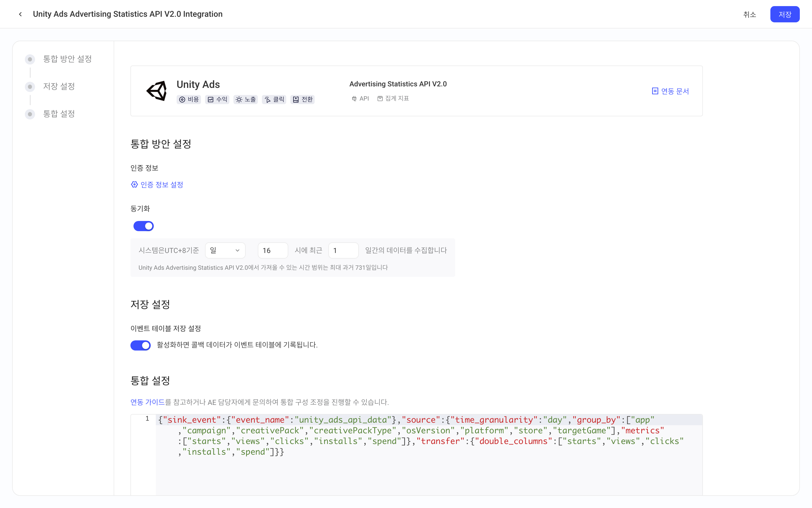Viewport: 812px width, 508px height.
Task: Open the 연동 가이드 link
Action: 147,402
